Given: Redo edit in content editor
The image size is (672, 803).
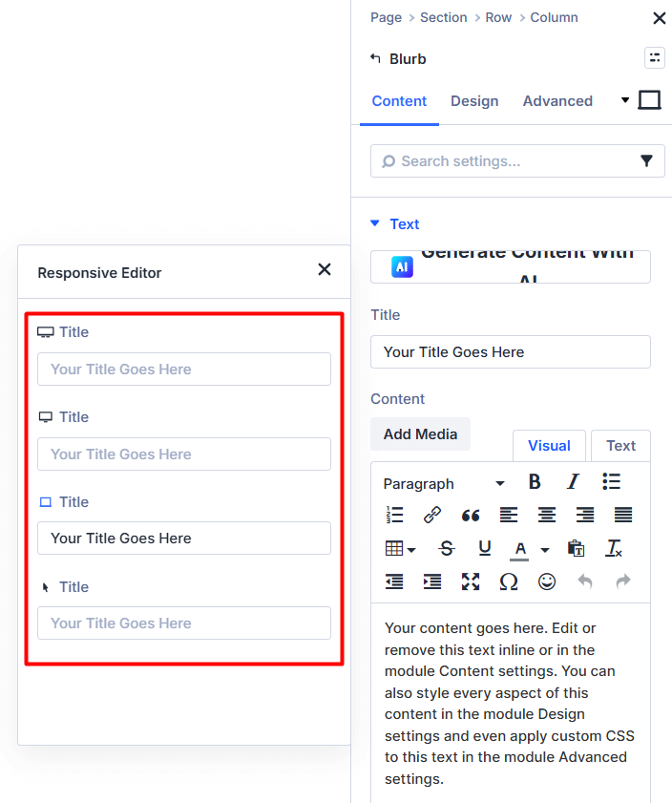Looking at the screenshot, I should (623, 581).
